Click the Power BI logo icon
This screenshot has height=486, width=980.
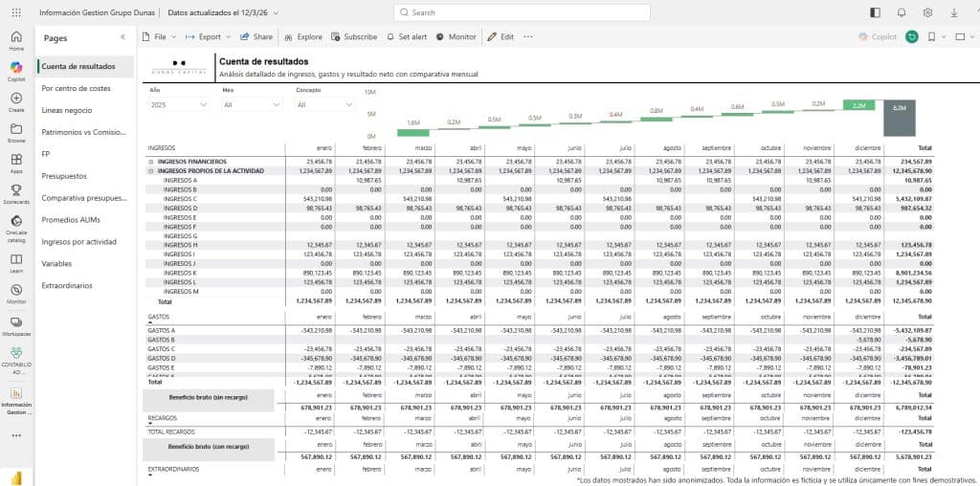(16, 478)
